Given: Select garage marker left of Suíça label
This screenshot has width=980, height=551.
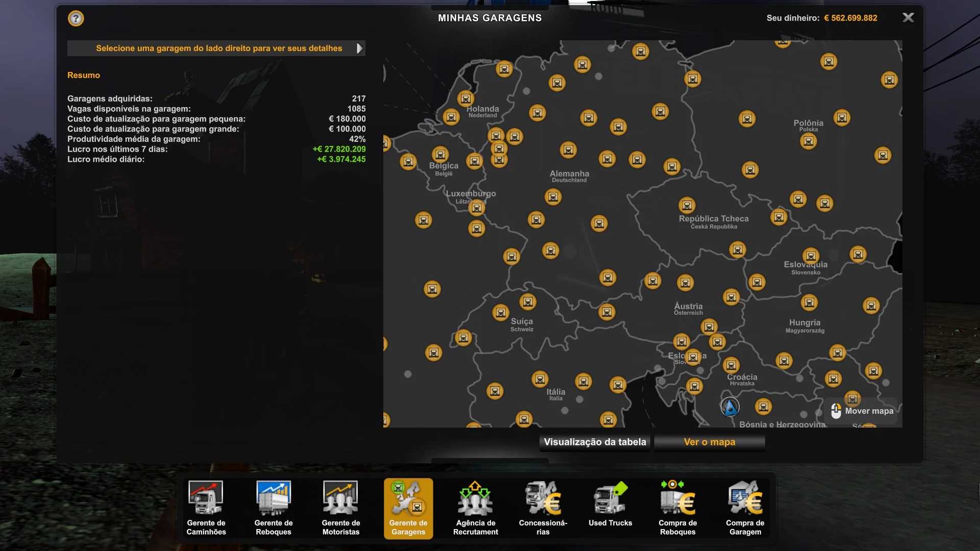Looking at the screenshot, I should click(501, 313).
